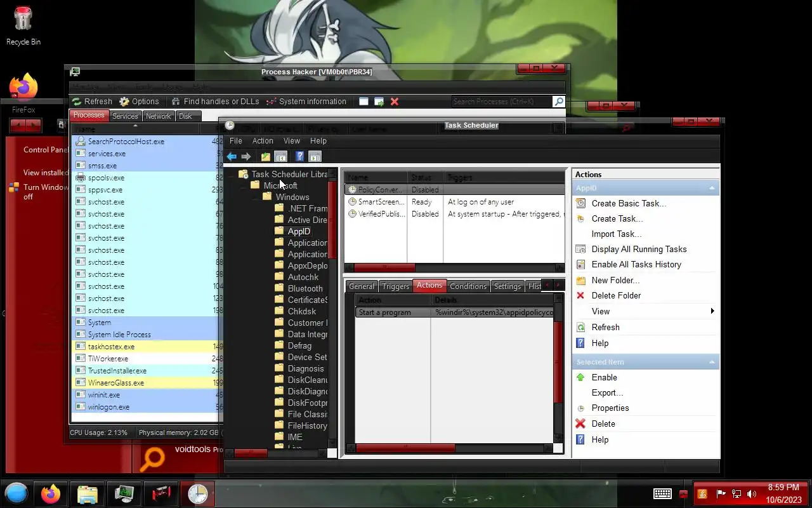The image size is (812, 508).
Task: Select WinaeroGlass.exe in Process Hacker list
Action: pyautogui.click(x=147, y=383)
